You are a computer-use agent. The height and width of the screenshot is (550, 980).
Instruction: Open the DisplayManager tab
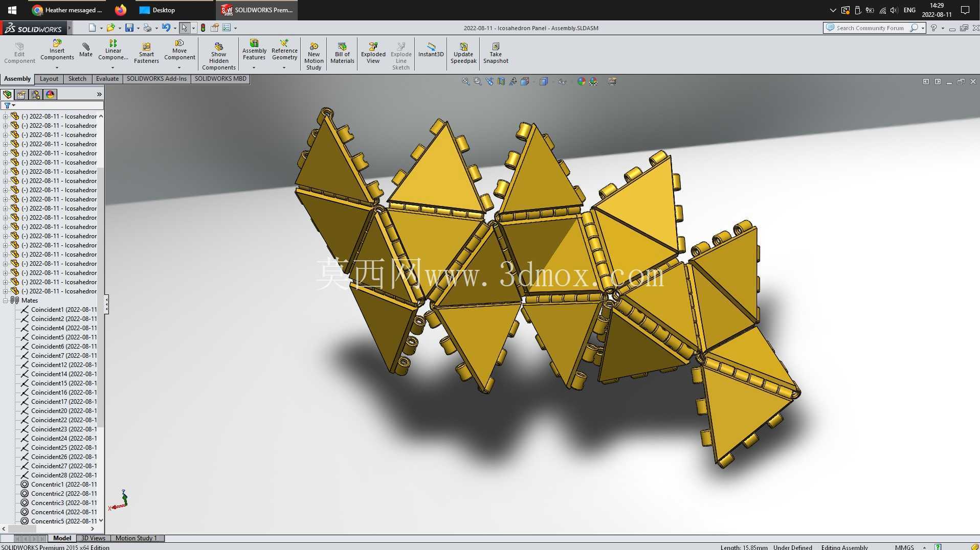50,94
